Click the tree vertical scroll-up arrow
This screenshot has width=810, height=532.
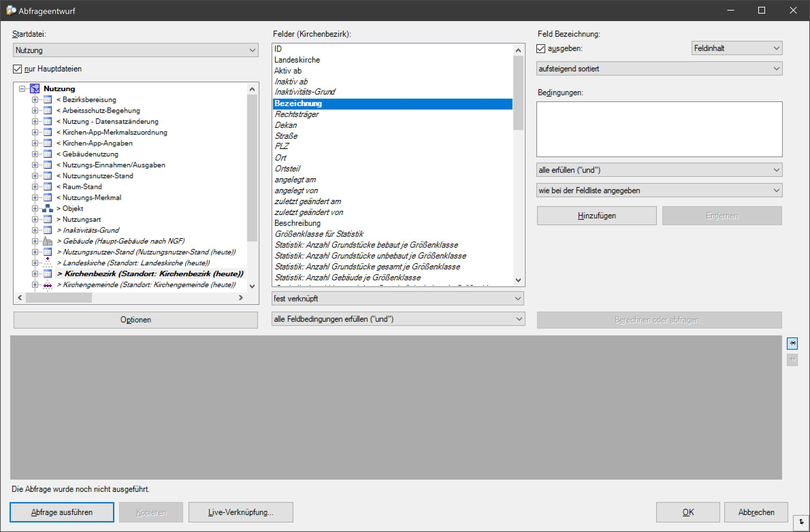point(252,89)
